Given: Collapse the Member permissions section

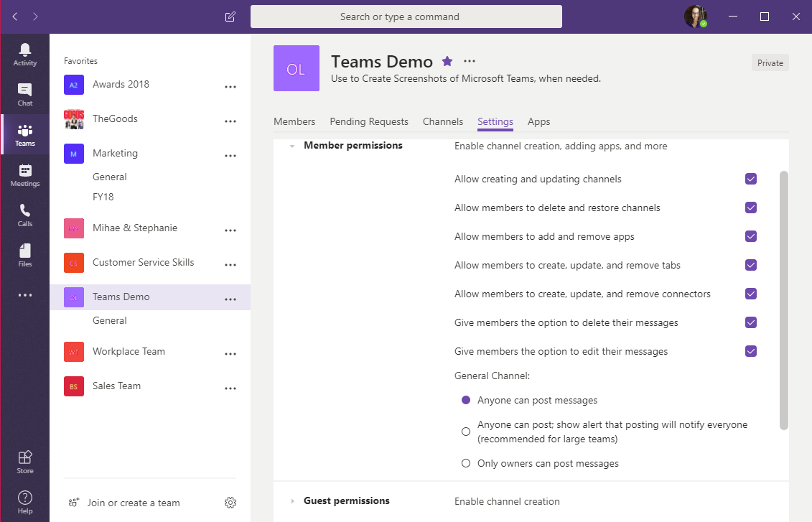Looking at the screenshot, I should point(292,146).
